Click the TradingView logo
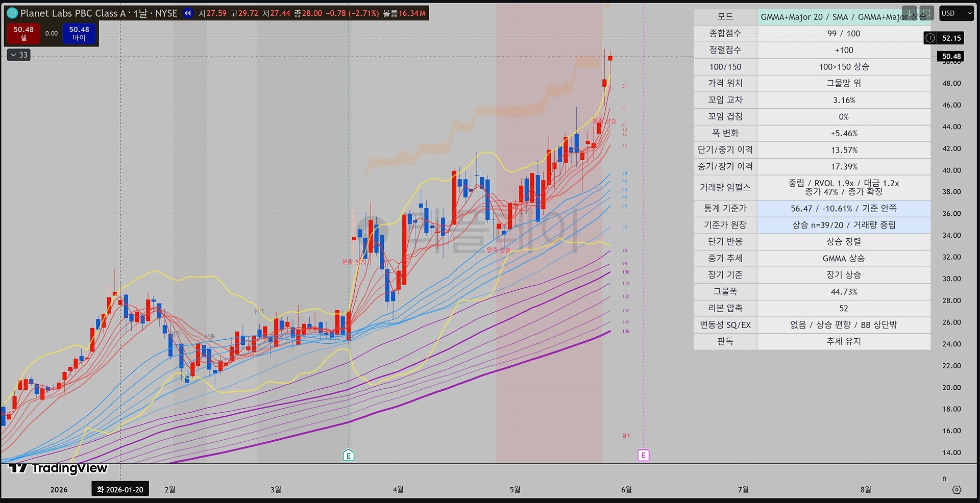The height and width of the screenshot is (503, 980). pyautogui.click(x=58, y=468)
